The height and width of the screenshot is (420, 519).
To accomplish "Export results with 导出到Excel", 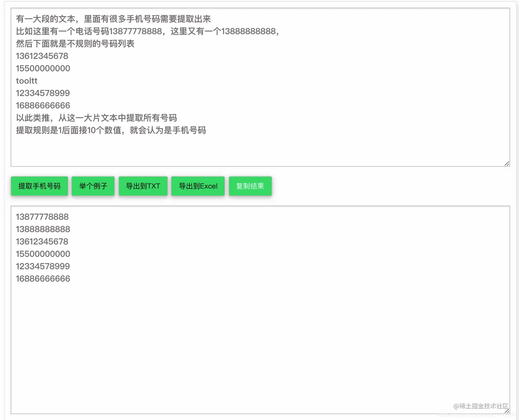I will click(x=198, y=186).
